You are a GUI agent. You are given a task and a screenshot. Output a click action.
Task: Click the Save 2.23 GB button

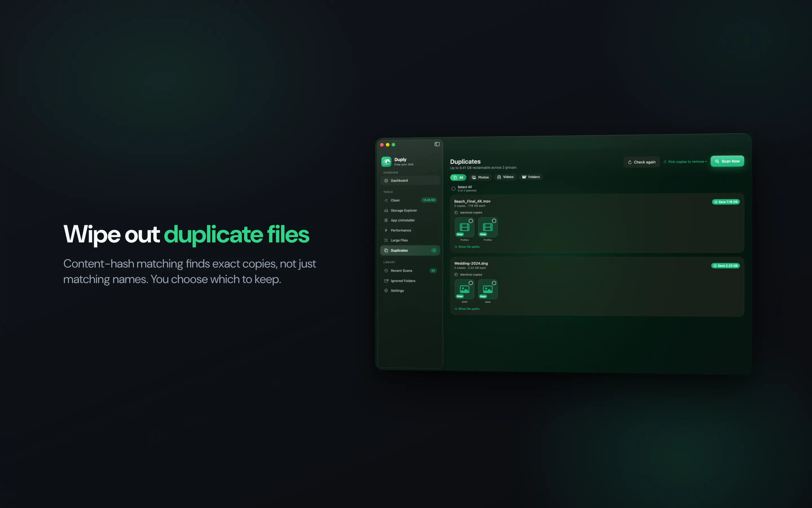725,266
